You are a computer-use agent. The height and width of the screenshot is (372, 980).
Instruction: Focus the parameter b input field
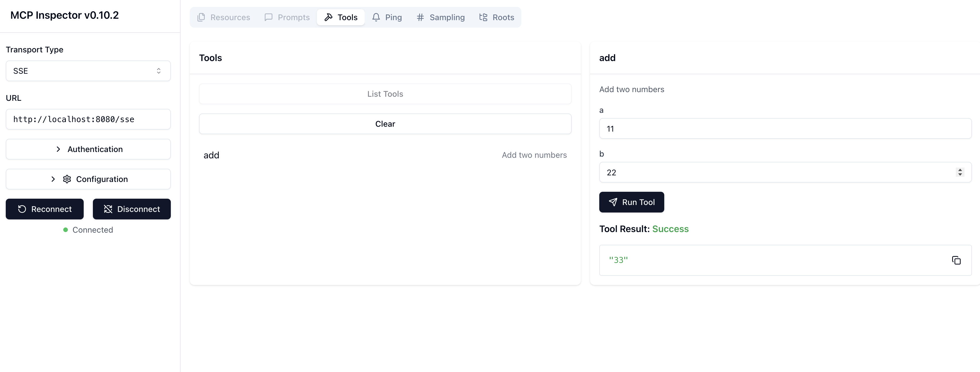[785, 172]
